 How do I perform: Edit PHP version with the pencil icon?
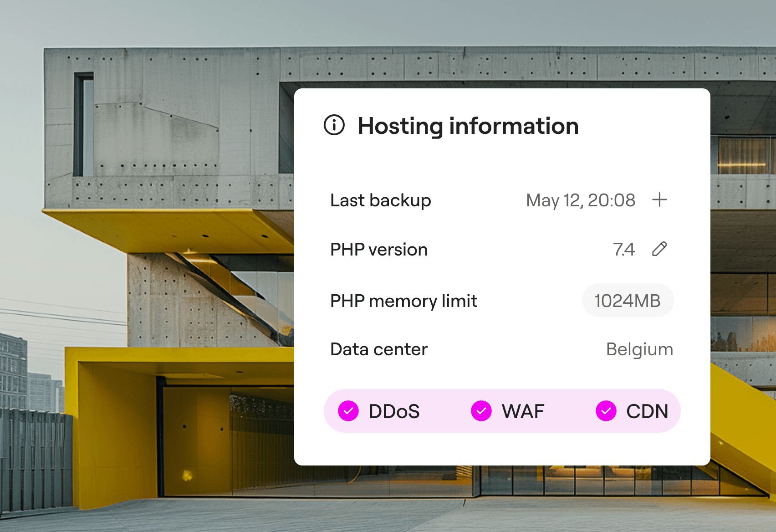[659, 249]
